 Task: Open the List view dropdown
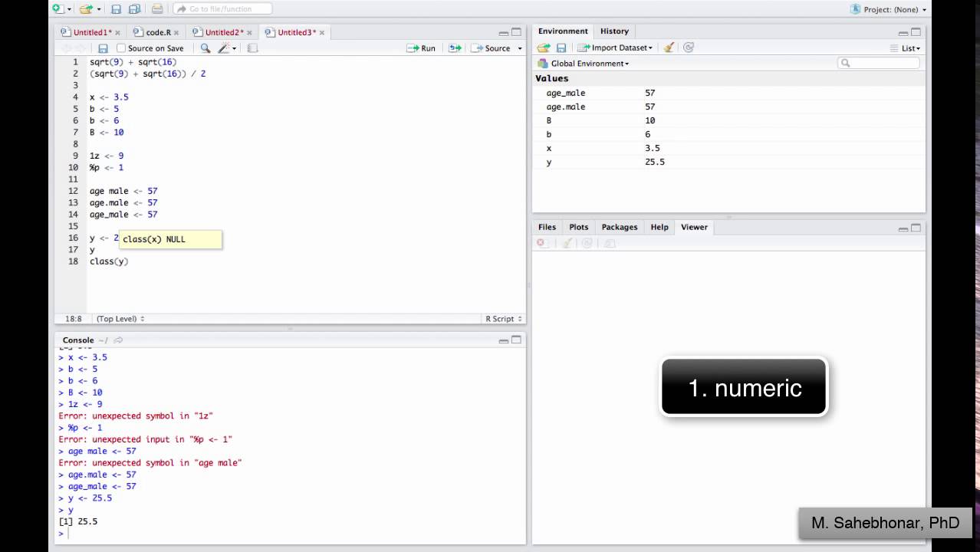coord(906,48)
